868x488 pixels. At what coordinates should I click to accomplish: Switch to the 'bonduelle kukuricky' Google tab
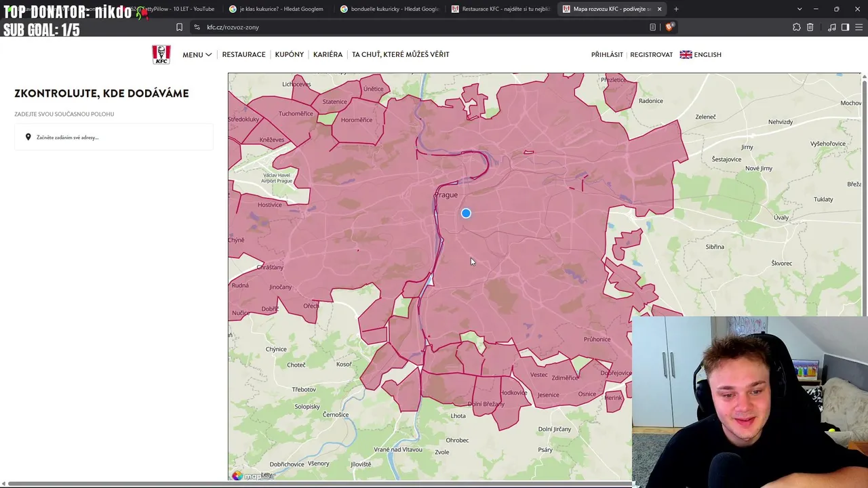389,9
